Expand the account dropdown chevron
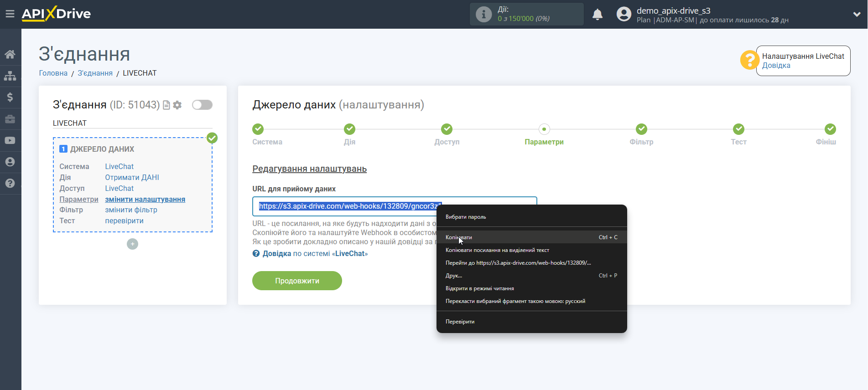The width and height of the screenshot is (868, 390). point(857,15)
